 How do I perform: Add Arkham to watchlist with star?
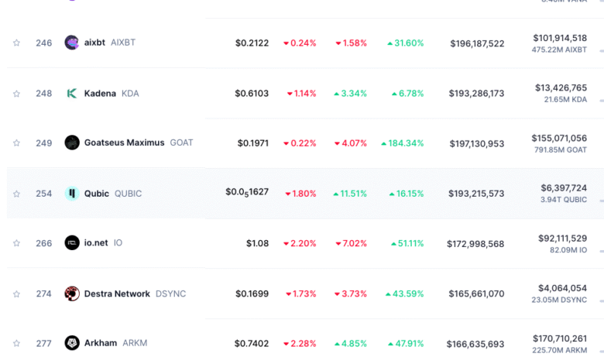16,343
